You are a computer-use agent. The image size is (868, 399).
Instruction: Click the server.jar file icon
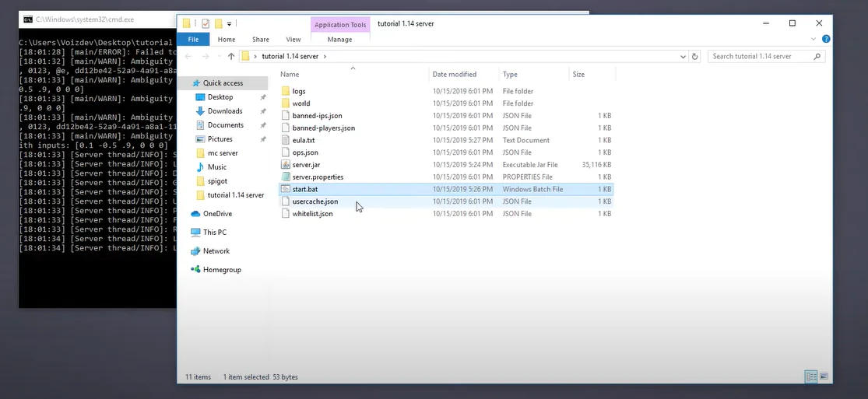(285, 165)
